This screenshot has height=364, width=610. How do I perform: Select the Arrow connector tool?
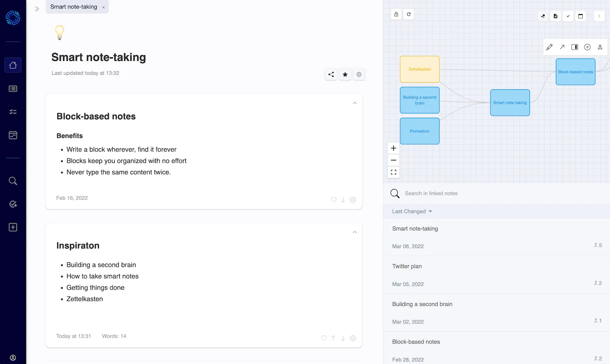coord(562,47)
